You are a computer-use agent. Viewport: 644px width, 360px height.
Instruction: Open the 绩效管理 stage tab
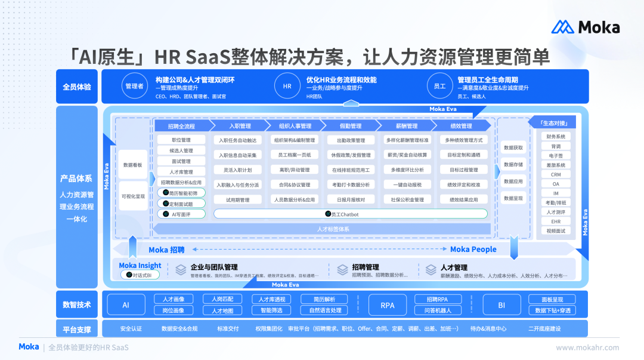462,126
